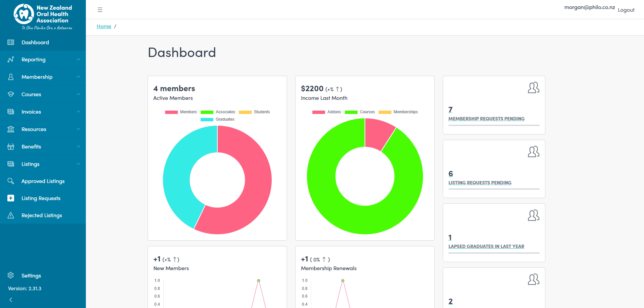Open the Invoices menu item
Viewport: 644px width, 308px height.
coord(43,112)
